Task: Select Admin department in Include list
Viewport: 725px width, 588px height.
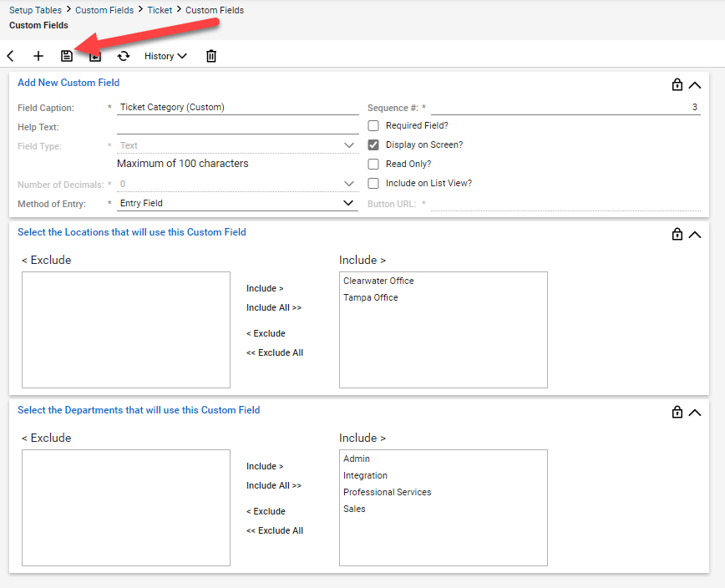Action: 357,459
